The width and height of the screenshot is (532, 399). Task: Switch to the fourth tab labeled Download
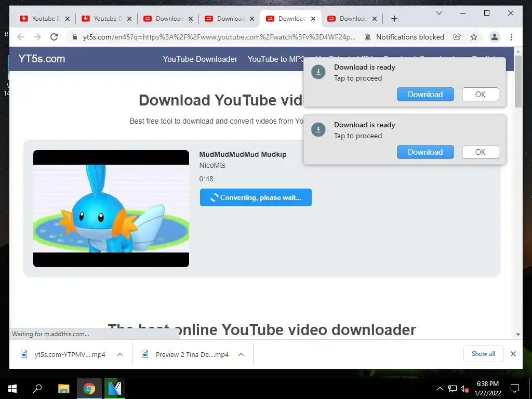225,19
